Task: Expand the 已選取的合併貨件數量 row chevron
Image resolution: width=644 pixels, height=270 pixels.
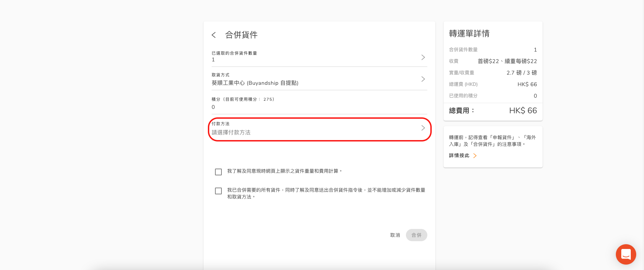Action: tap(423, 57)
